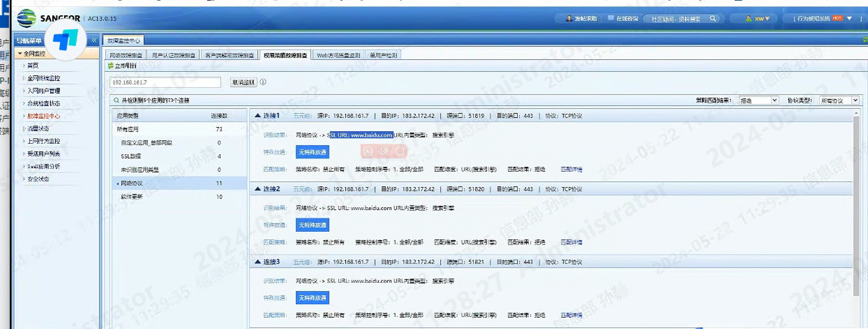This screenshot has height=329, width=868.
Task: Click the green user avatar beside xw
Action: point(748,18)
